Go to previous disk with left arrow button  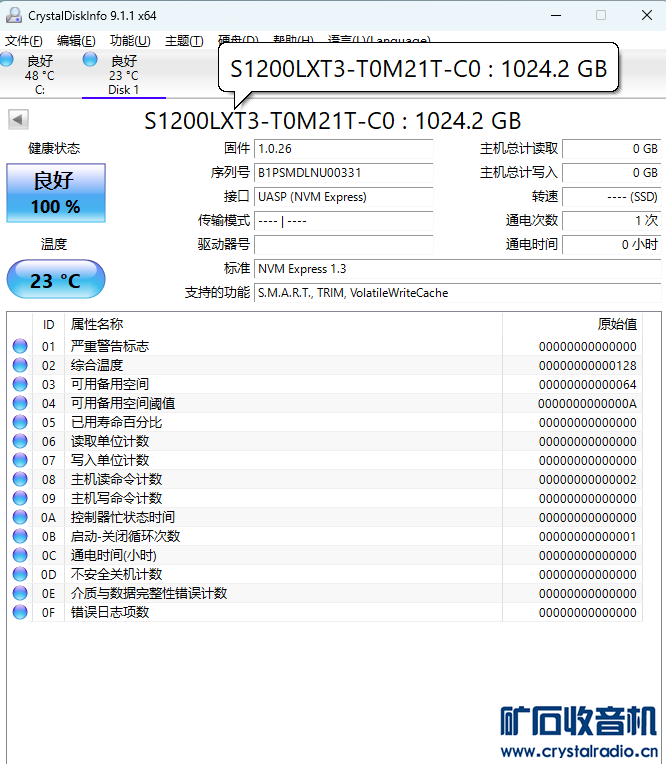[19, 120]
